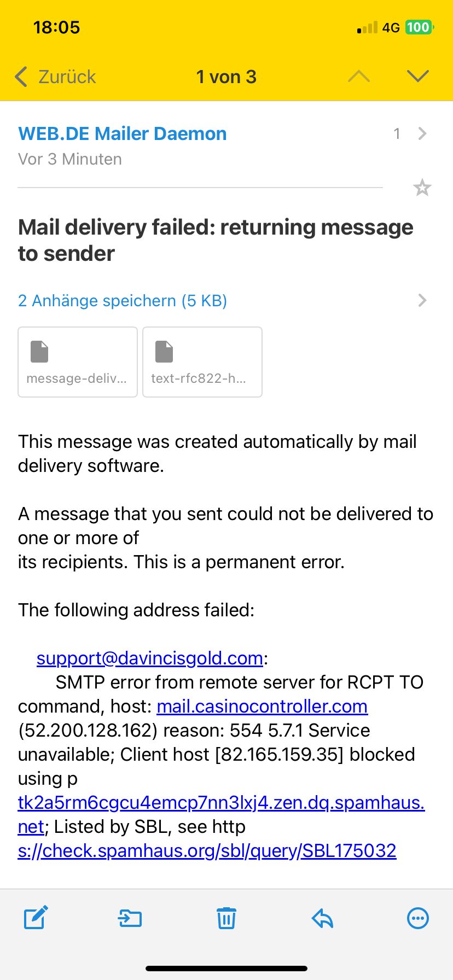This screenshot has height=980, width=453.
Task: Expand sender details chevron beside count
Action: 422,133
